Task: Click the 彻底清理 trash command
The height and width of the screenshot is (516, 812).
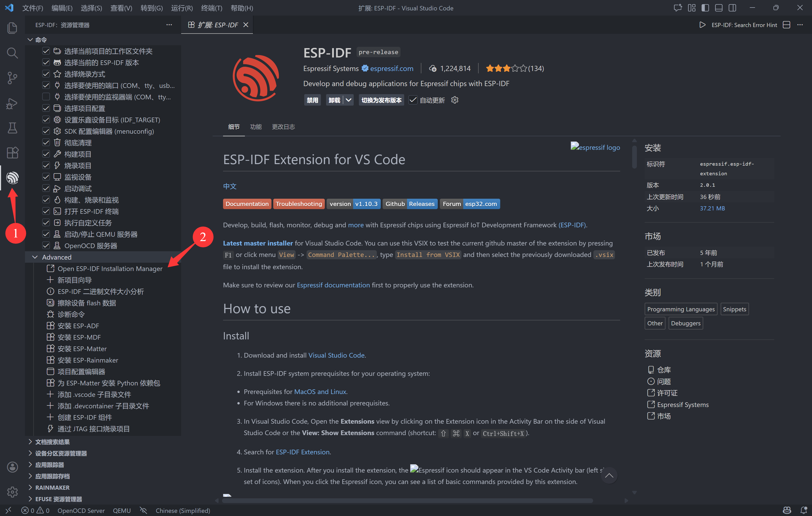Action: coord(78,143)
